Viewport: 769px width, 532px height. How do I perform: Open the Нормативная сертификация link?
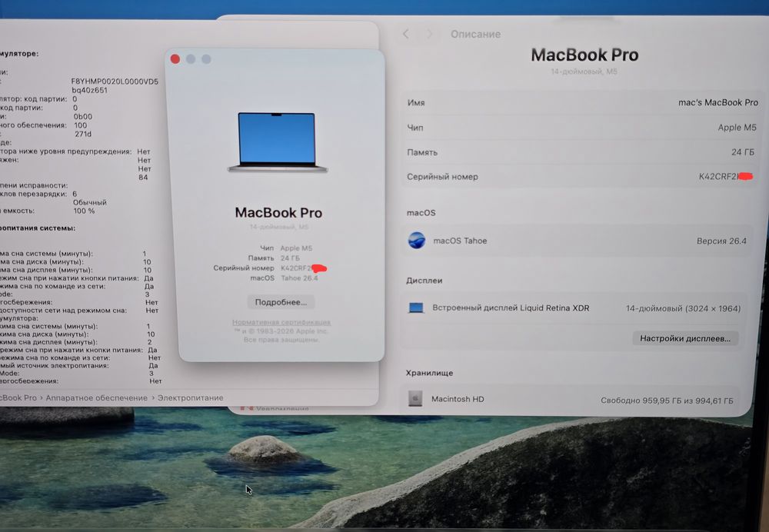point(281,322)
